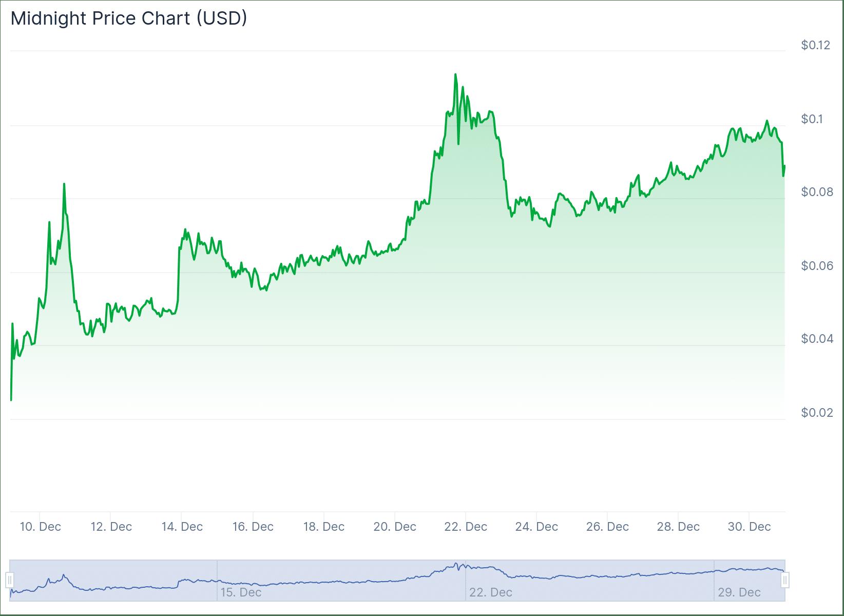Select the 30. Dec date label
This screenshot has width=844, height=616.
pyautogui.click(x=749, y=527)
